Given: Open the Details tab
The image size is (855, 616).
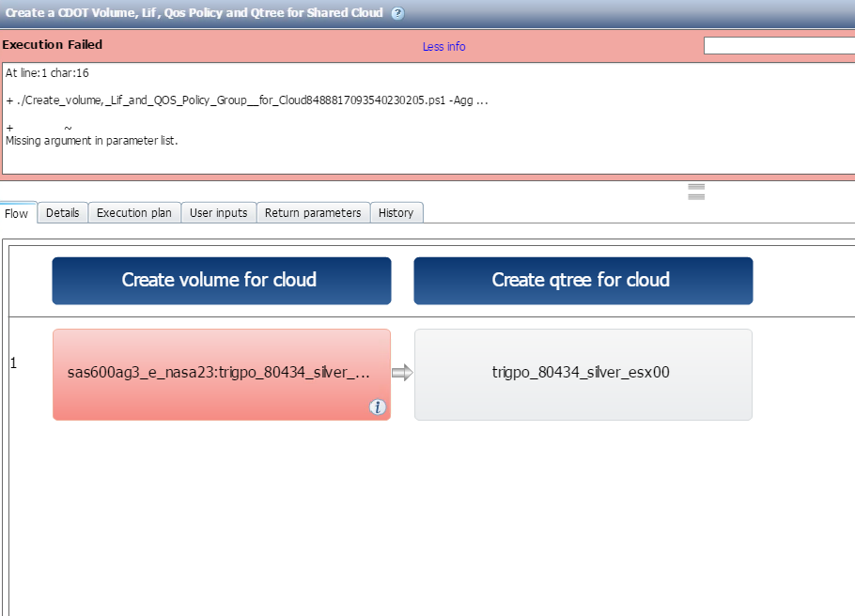Looking at the screenshot, I should pyautogui.click(x=62, y=213).
